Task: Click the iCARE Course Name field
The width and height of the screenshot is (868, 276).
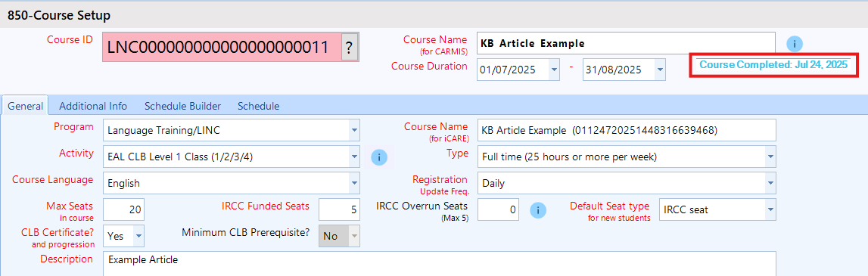Action: tap(626, 131)
